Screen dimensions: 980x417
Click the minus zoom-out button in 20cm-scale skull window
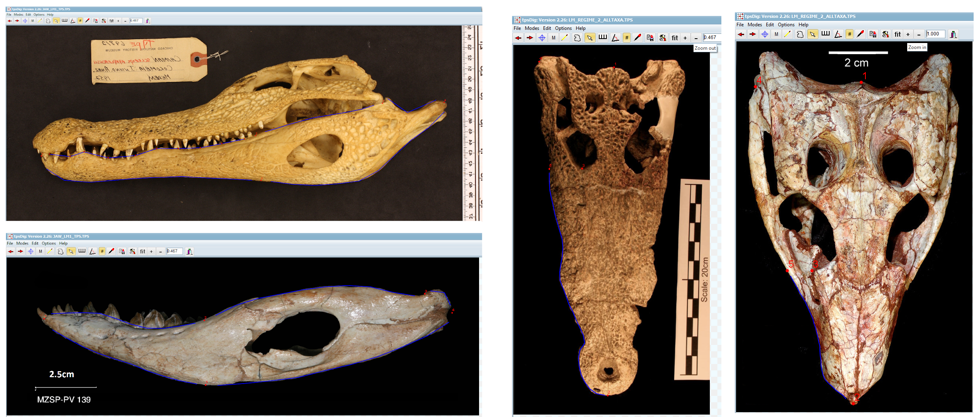point(696,38)
